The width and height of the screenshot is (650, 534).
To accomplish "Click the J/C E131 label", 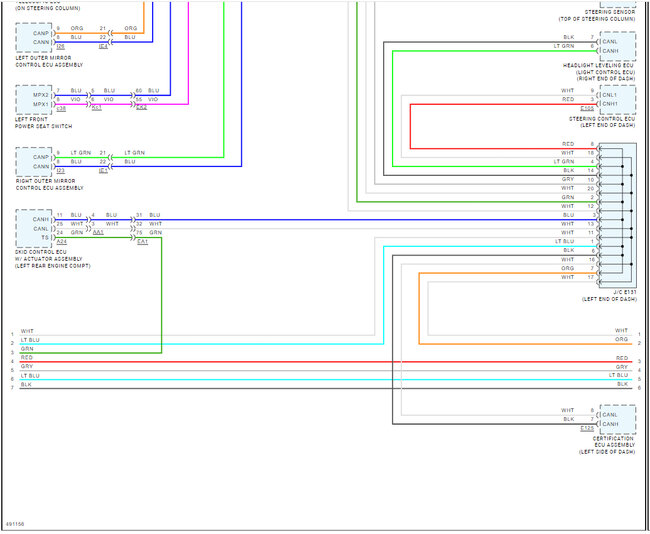I will coord(609,296).
